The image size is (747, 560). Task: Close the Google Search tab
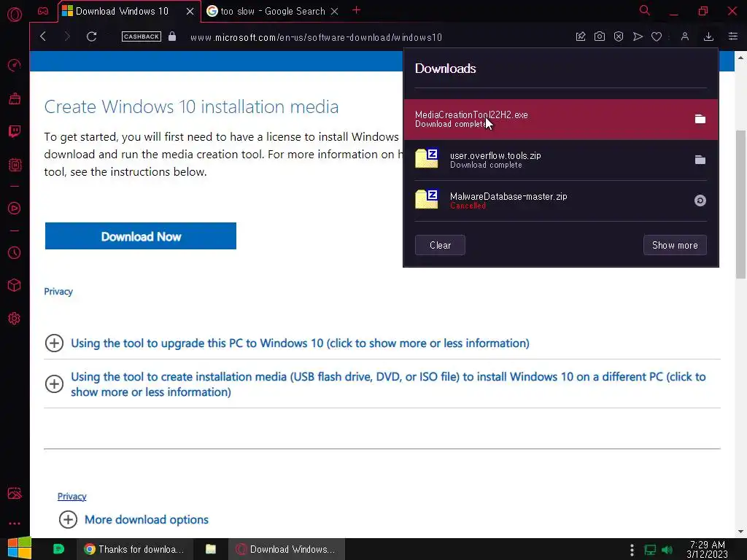(334, 11)
